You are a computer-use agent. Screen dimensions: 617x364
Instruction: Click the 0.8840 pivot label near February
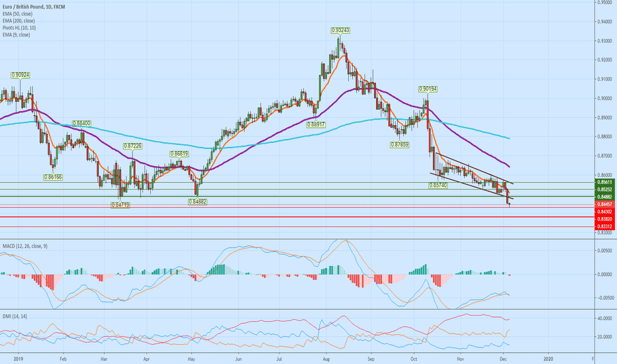82,123
